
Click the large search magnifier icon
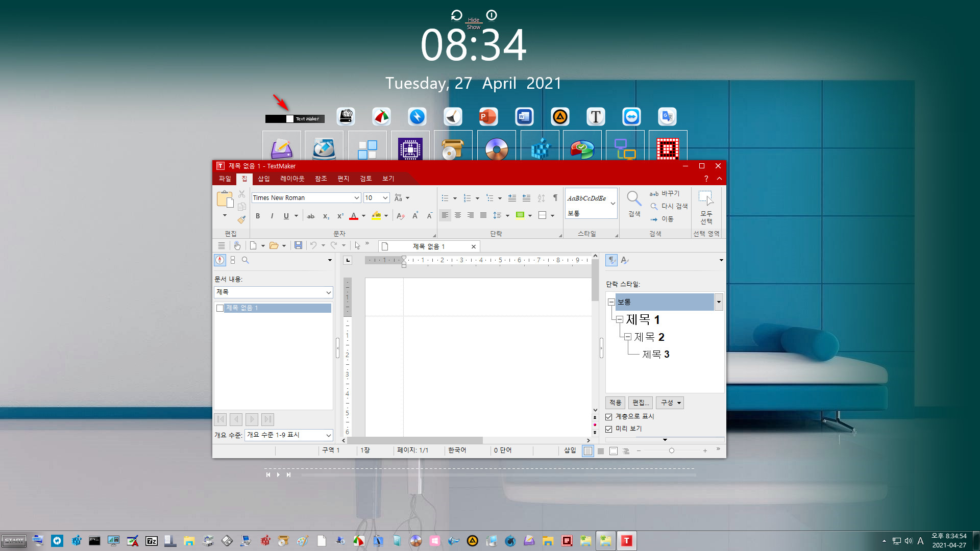(x=634, y=199)
